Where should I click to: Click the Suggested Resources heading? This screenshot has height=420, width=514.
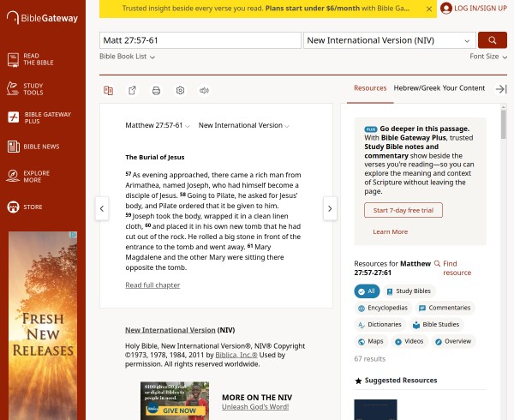[x=401, y=381]
